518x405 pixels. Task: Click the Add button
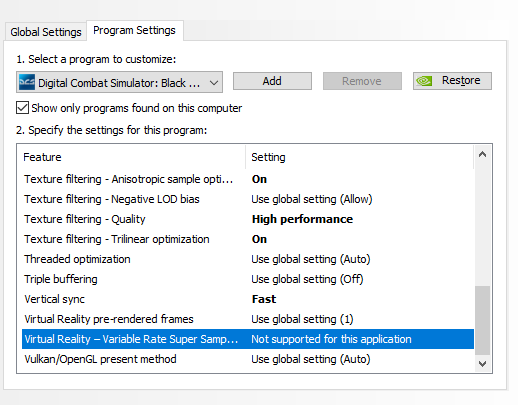tap(272, 81)
